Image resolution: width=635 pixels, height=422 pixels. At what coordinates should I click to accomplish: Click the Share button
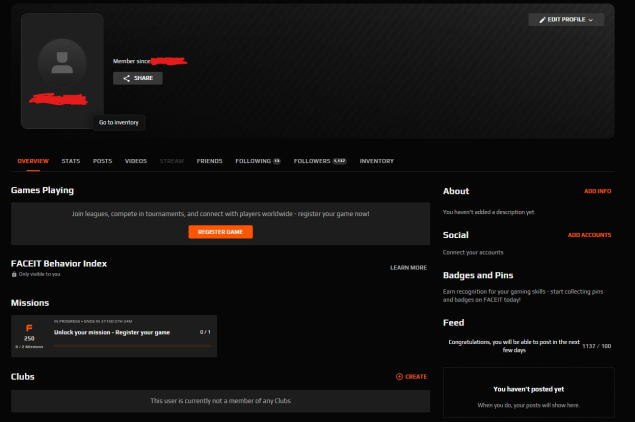click(x=138, y=78)
